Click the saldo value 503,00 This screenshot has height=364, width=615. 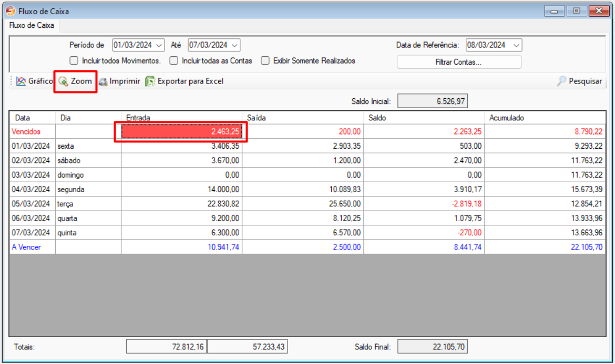[x=470, y=146]
